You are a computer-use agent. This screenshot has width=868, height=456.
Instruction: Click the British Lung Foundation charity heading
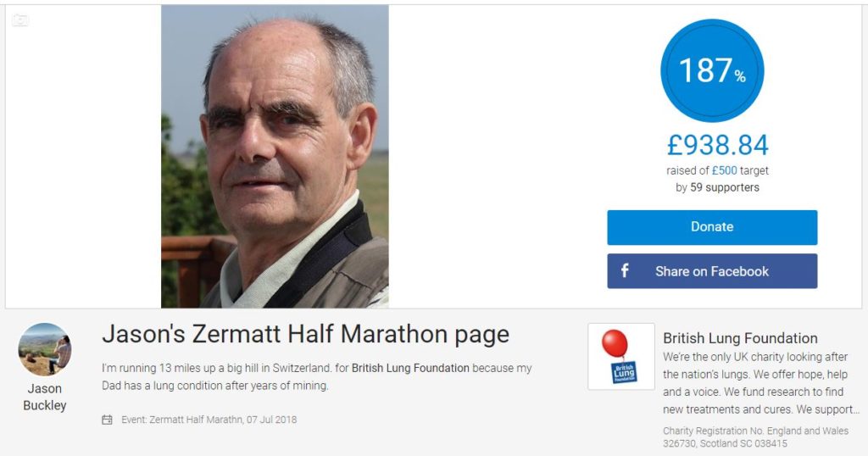coord(740,338)
